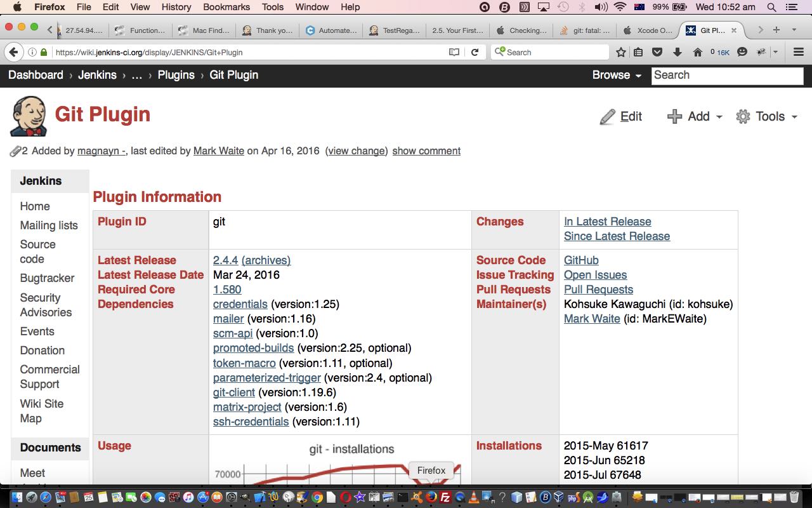Click the wiki Search field in the header
The image size is (812, 508).
coord(727,75)
